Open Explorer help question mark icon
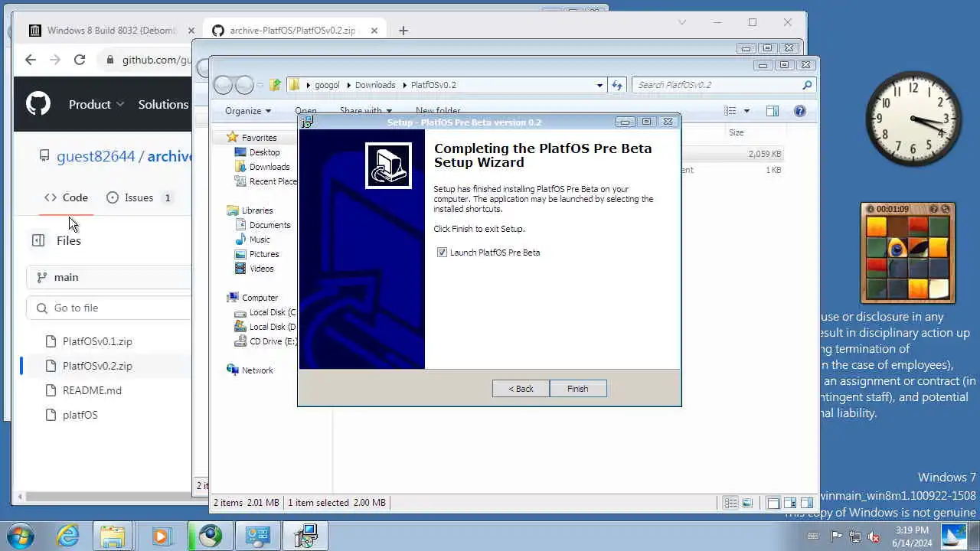This screenshot has height=551, width=980. (x=800, y=111)
